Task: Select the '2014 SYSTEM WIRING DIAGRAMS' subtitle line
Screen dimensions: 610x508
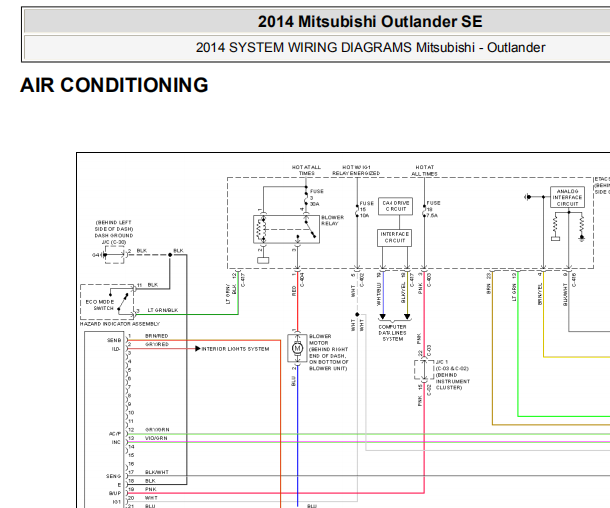Action: pyautogui.click(x=370, y=47)
